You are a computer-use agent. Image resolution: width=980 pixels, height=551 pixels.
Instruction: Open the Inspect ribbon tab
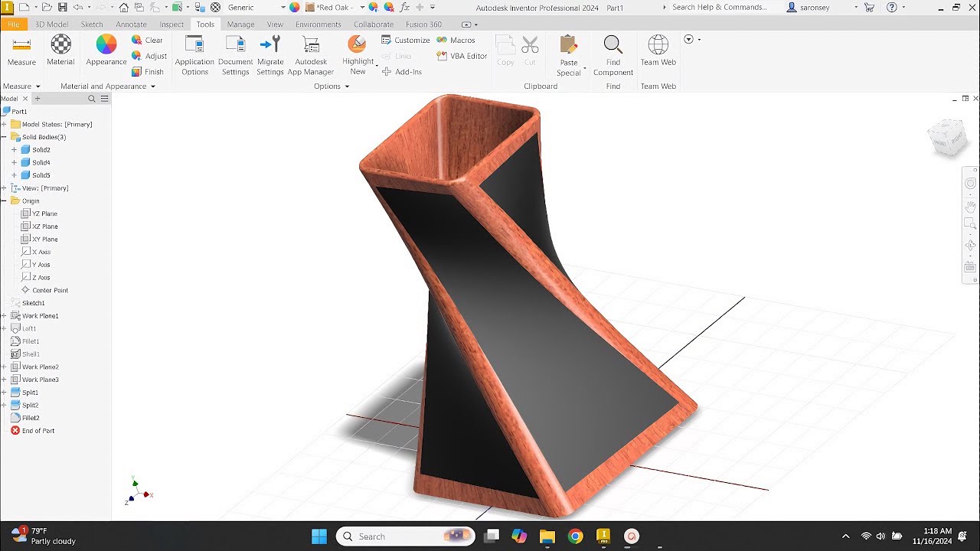[x=171, y=24]
